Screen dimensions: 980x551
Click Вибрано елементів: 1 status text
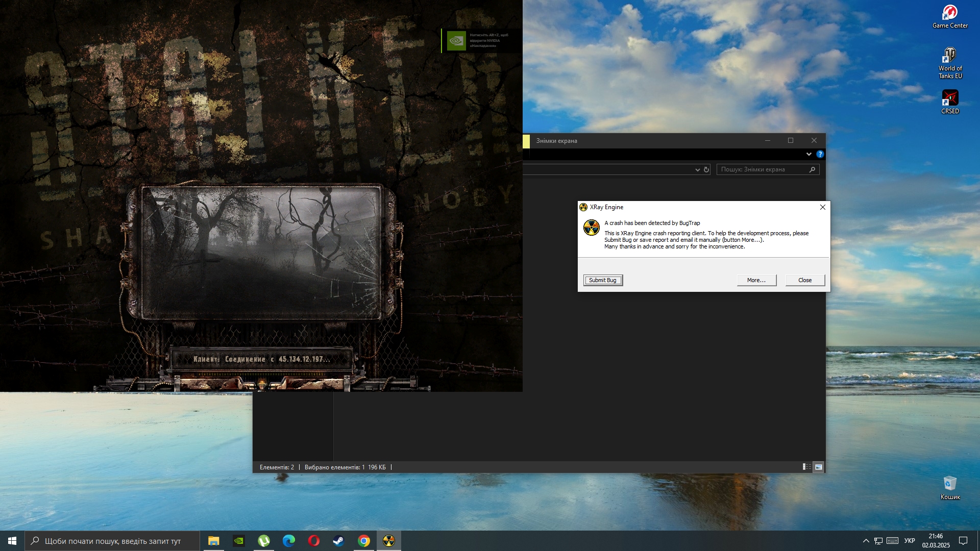[334, 467]
